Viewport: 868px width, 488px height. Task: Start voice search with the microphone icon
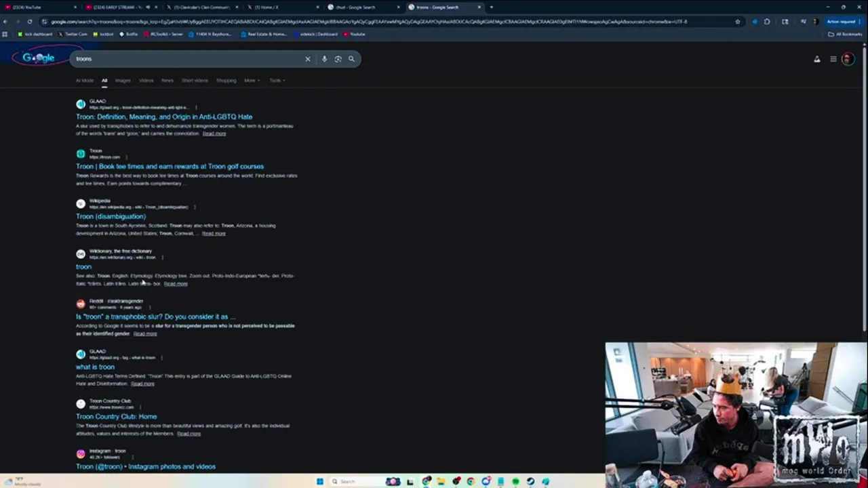point(324,59)
